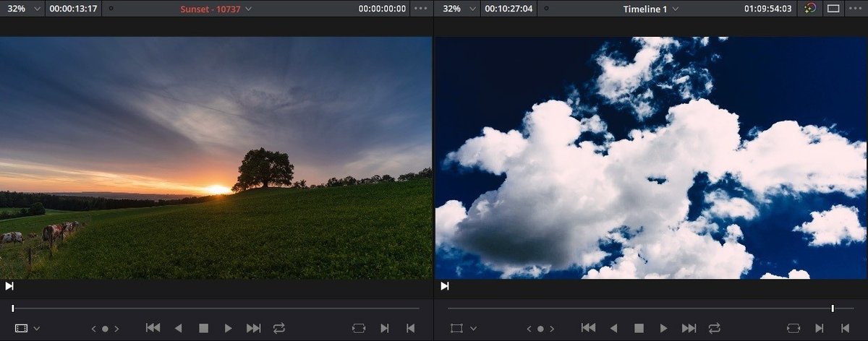Play forward in source viewer
This screenshot has height=341, width=868.
(x=229, y=328)
